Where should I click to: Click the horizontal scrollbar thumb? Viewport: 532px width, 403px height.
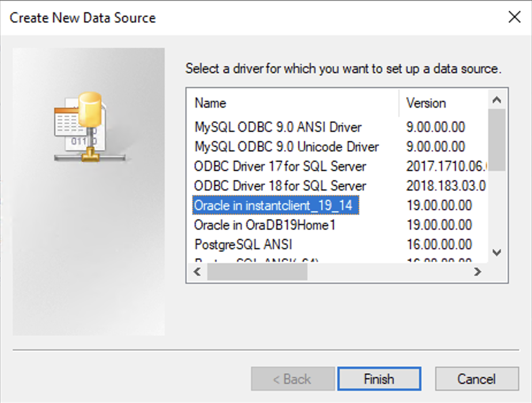pos(257,272)
